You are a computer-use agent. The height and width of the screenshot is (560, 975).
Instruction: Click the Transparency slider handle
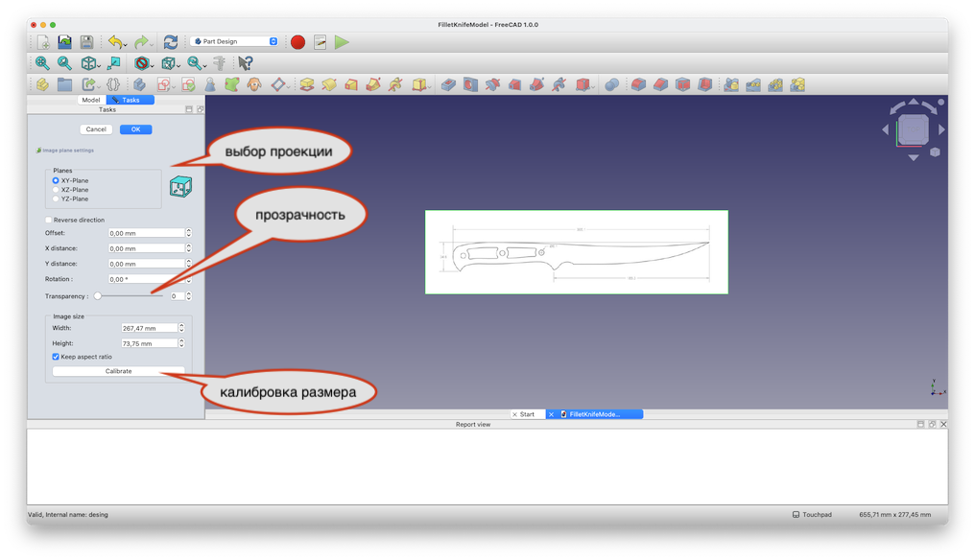point(98,296)
